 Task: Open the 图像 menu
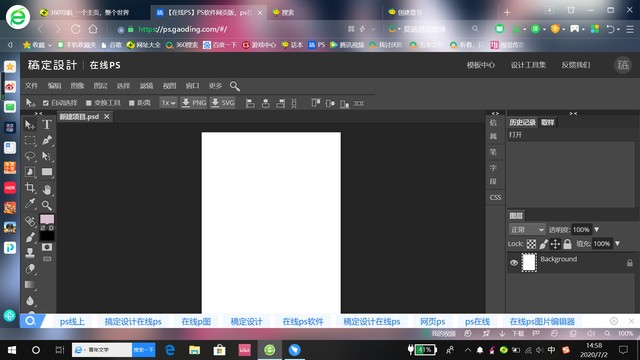(x=77, y=86)
